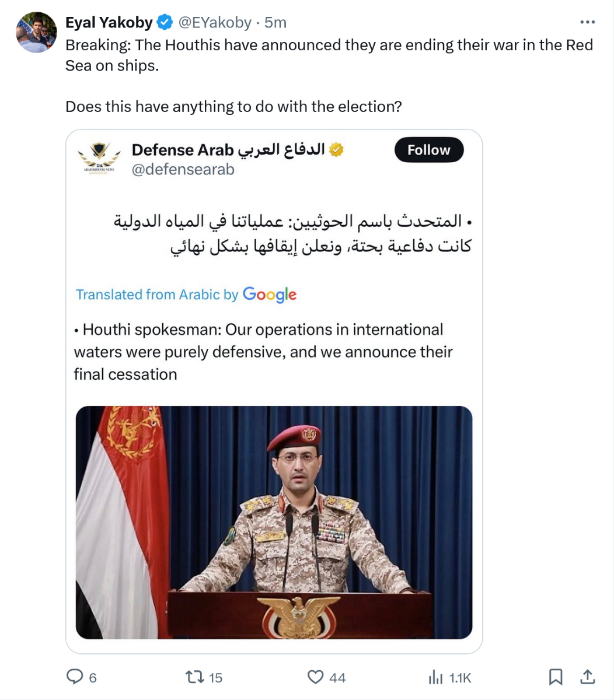Click the Translated from Arabic by Google label
This screenshot has width=614, height=700.
click(x=186, y=295)
